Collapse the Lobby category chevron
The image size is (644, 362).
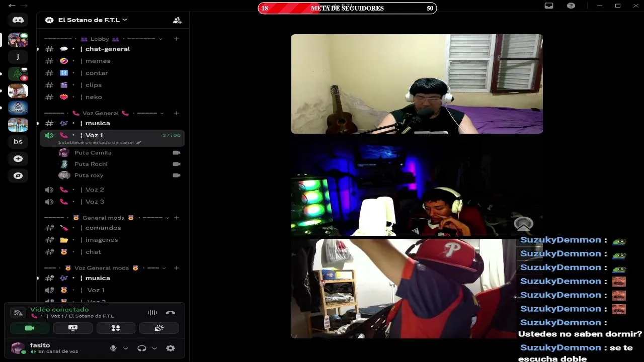[160, 39]
